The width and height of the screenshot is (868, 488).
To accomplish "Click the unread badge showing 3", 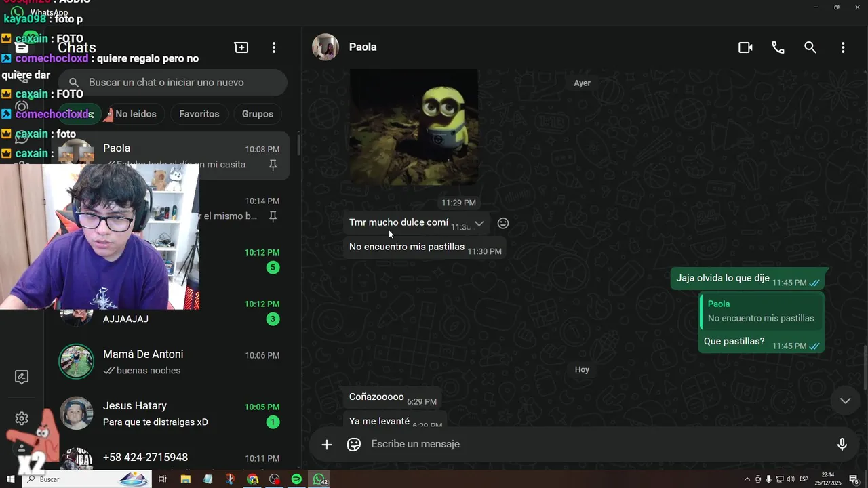I will (273, 319).
